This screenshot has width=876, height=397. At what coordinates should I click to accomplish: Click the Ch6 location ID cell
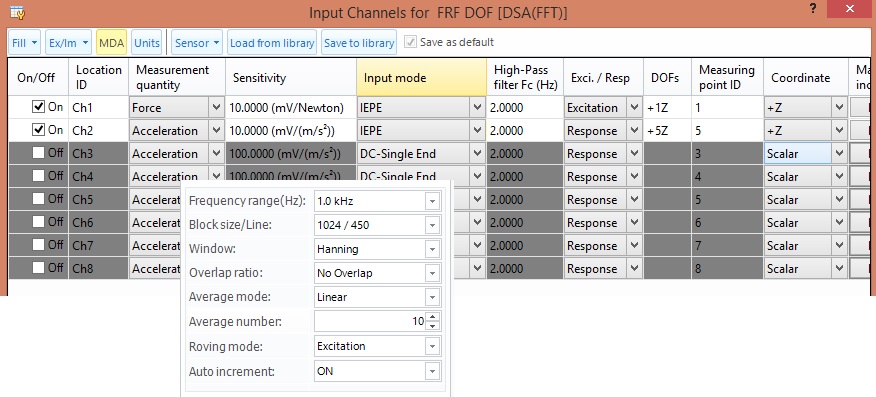click(98, 222)
